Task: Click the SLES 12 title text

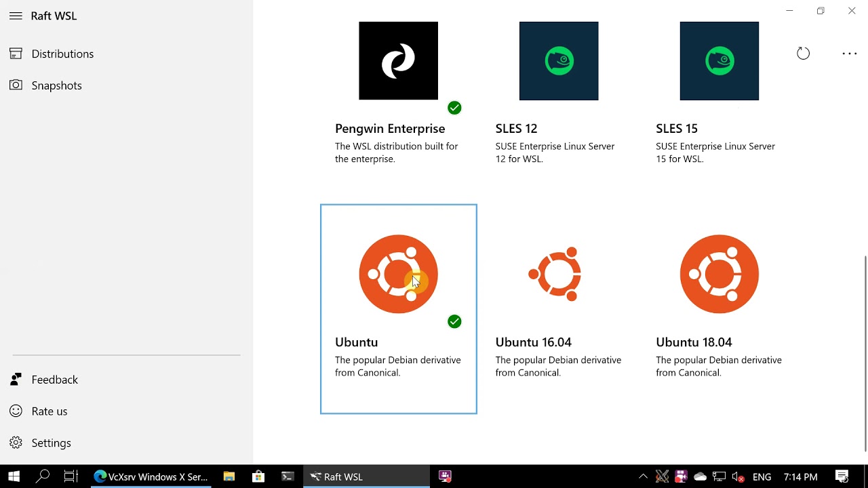Action: pos(516,129)
